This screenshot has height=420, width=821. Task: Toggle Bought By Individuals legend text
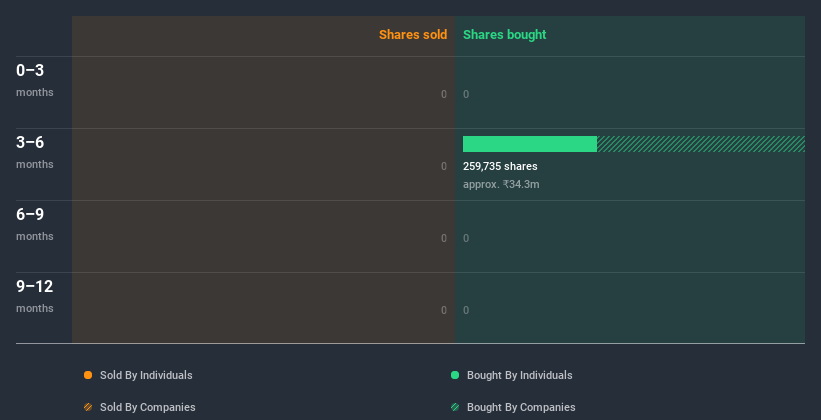click(x=519, y=375)
